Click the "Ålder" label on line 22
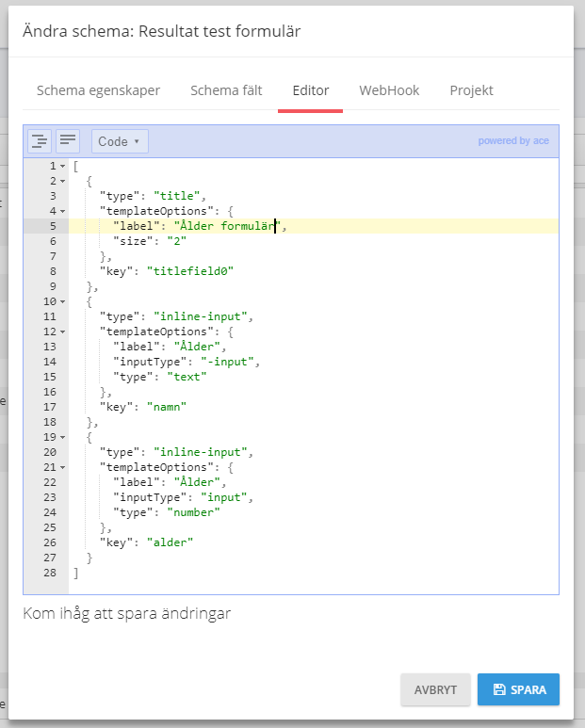Screen dimensions: 585x728 point(197,482)
